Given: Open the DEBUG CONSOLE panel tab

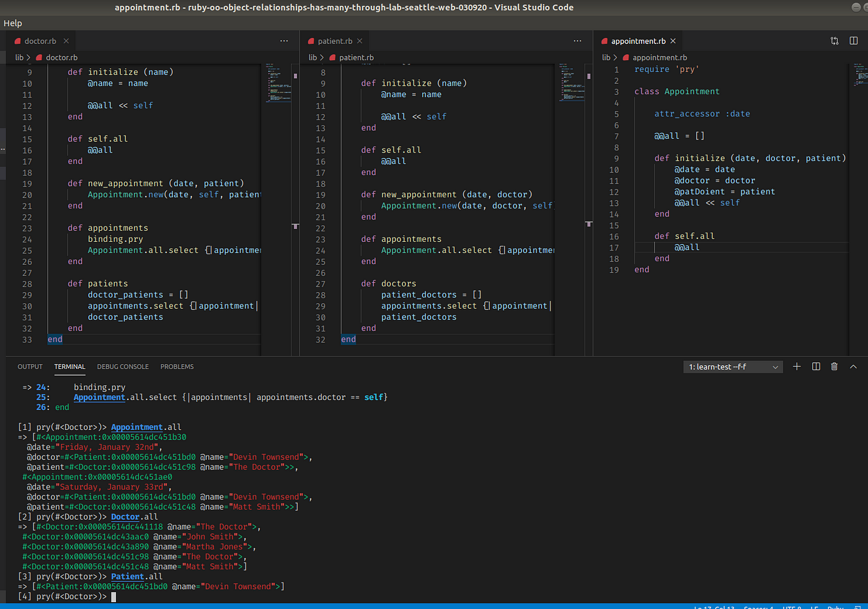Looking at the screenshot, I should tap(123, 367).
